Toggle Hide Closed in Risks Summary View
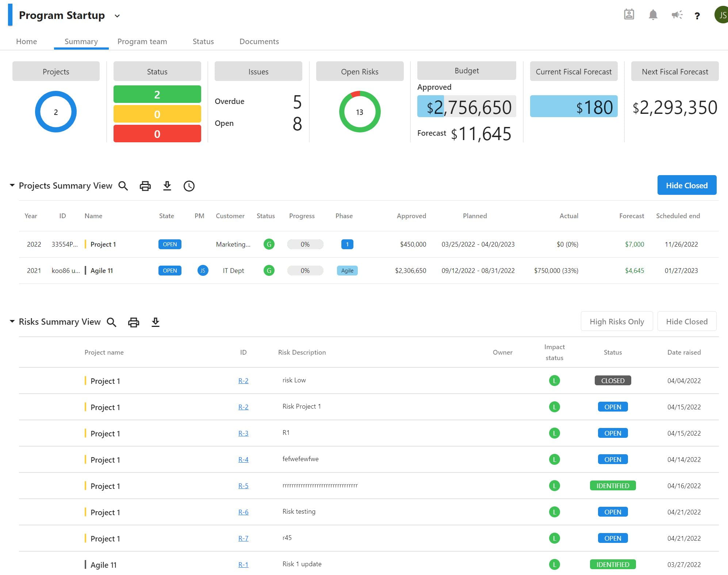 tap(687, 321)
